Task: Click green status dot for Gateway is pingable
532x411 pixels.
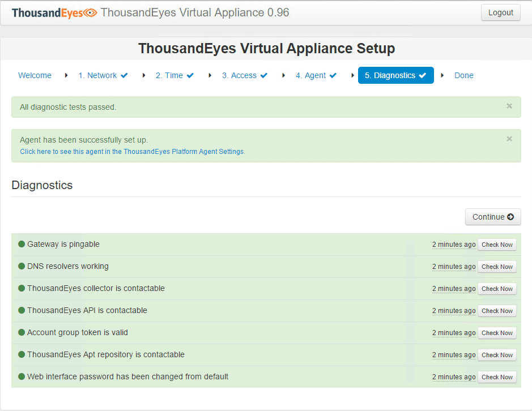Action: [22, 244]
